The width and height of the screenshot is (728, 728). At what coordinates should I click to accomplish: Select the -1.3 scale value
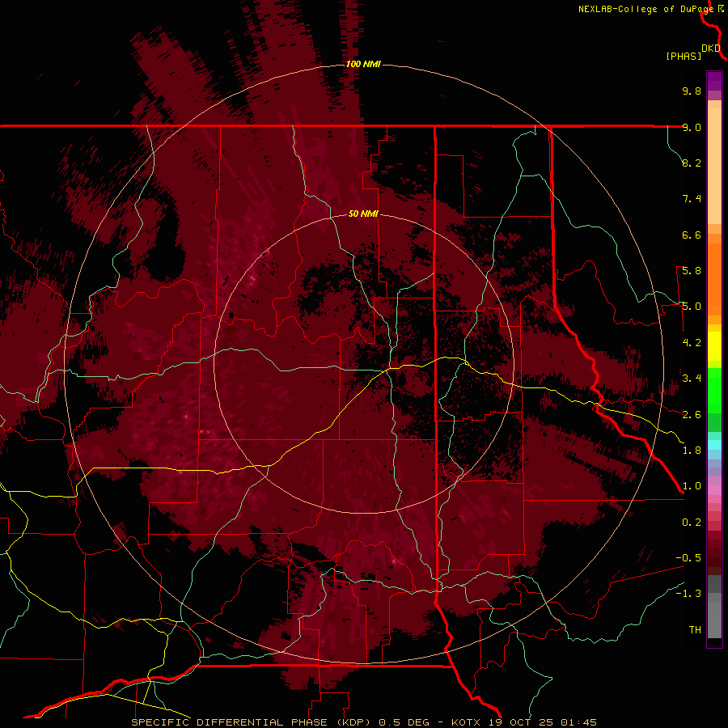tap(688, 594)
